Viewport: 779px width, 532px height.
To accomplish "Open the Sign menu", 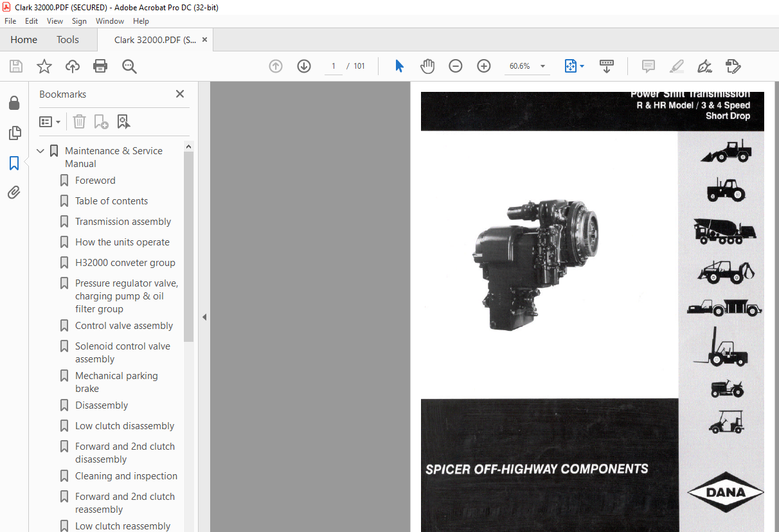I will 79,21.
